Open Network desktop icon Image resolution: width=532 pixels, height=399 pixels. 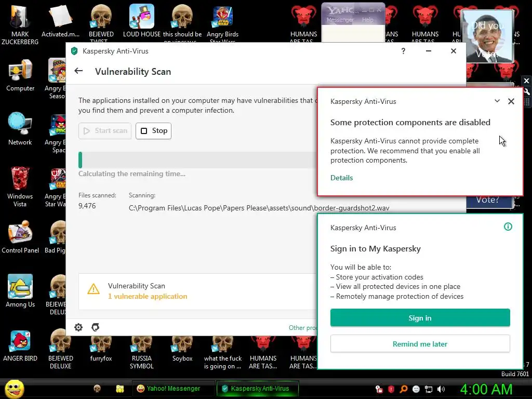click(x=20, y=129)
